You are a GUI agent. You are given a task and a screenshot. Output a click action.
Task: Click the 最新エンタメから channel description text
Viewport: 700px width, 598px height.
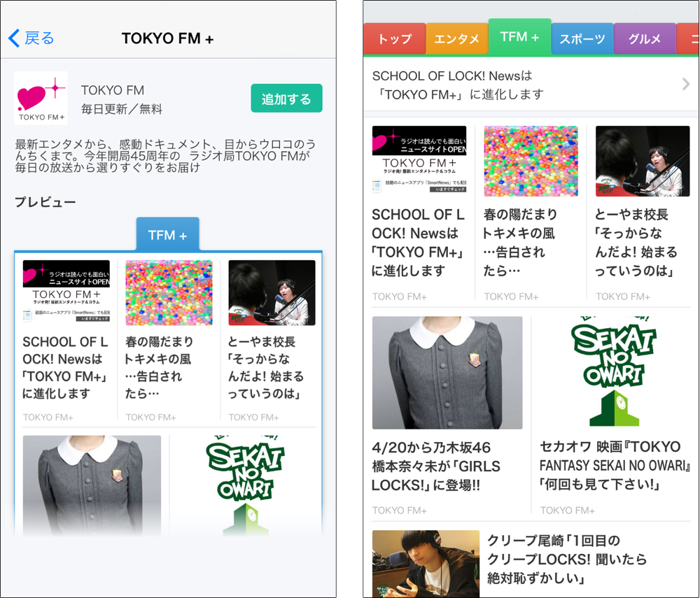tap(165, 156)
